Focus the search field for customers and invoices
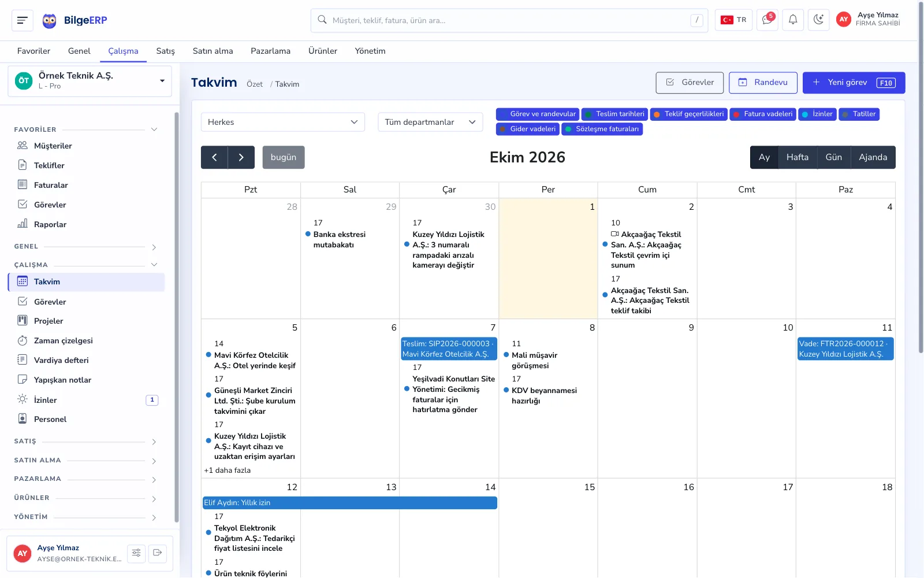 tap(509, 20)
